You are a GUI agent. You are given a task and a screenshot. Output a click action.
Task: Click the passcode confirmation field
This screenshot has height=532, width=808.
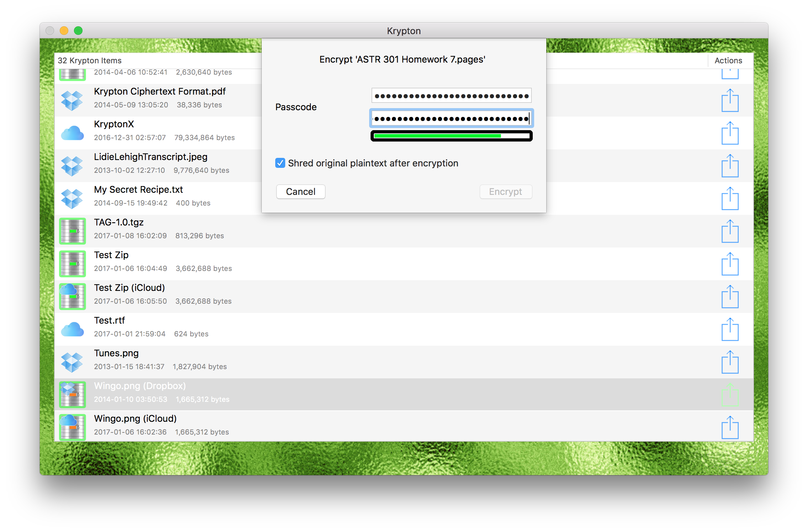[x=451, y=118]
